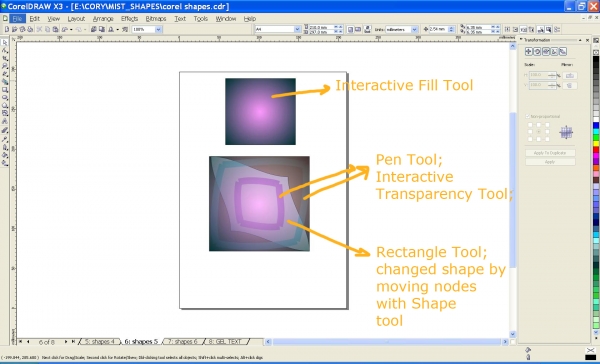Set page orientation to Portrait

[x=350, y=29]
